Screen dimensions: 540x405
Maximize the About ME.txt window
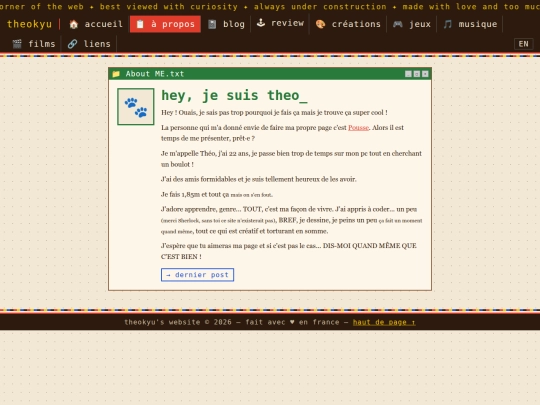(x=417, y=74)
